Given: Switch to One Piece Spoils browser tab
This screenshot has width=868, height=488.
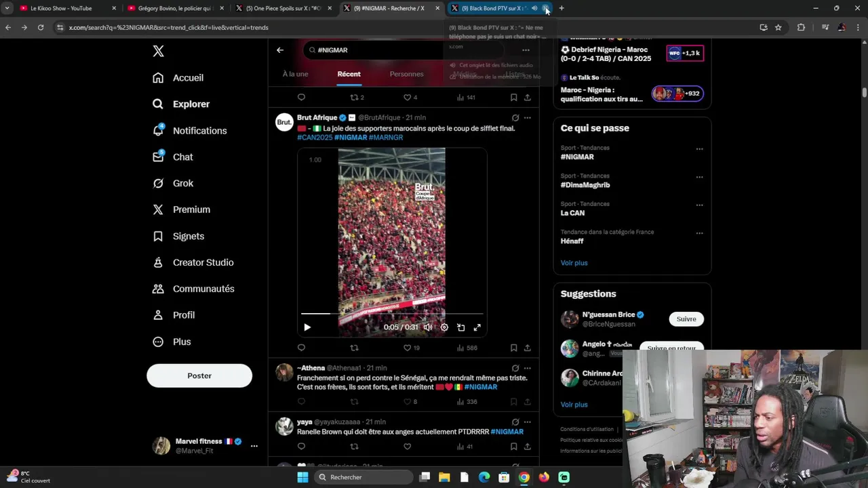Looking at the screenshot, I should click(x=283, y=8).
